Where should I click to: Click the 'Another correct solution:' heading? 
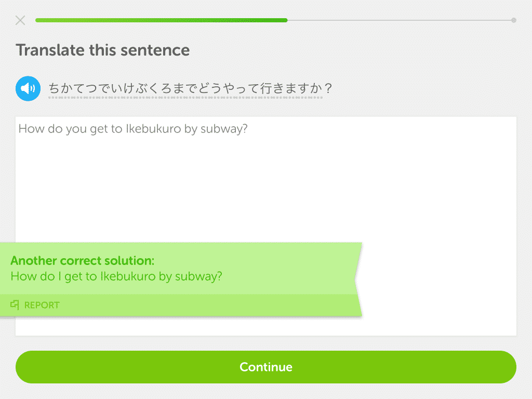coord(83,261)
